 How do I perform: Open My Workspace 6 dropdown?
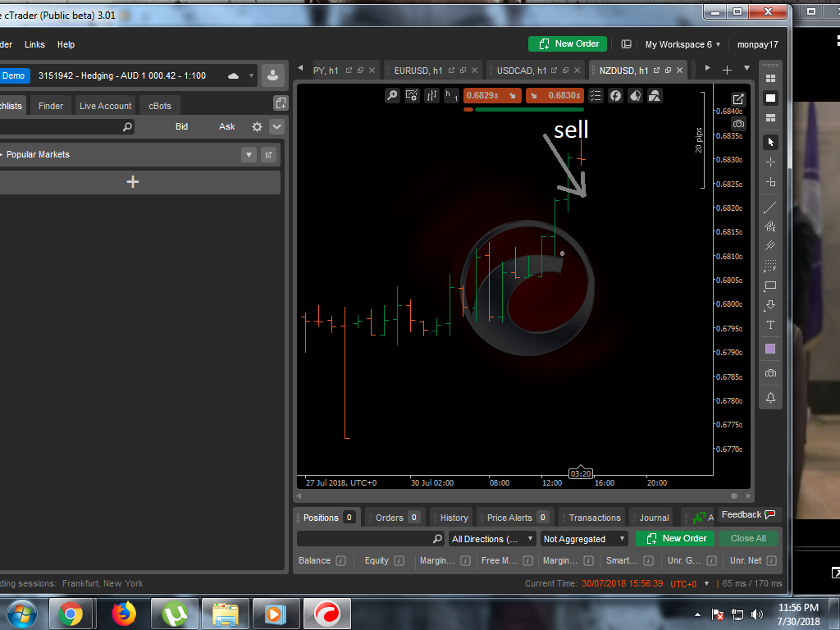(x=682, y=44)
